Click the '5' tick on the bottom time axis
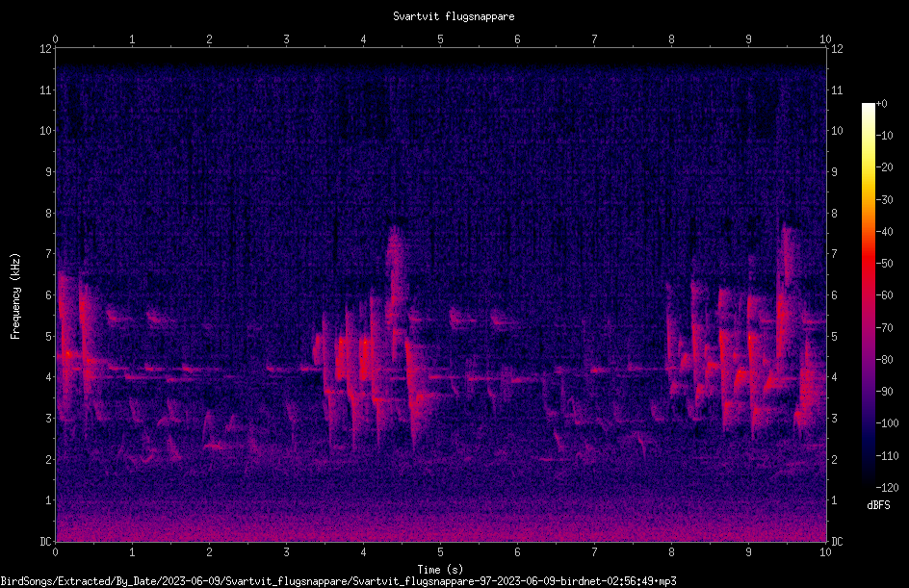 [441, 552]
